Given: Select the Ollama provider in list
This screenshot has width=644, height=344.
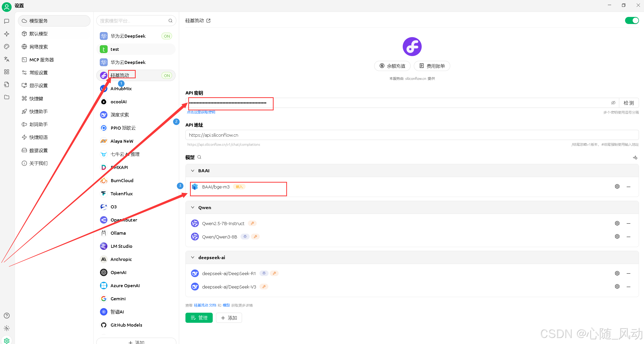Looking at the screenshot, I should 118,233.
